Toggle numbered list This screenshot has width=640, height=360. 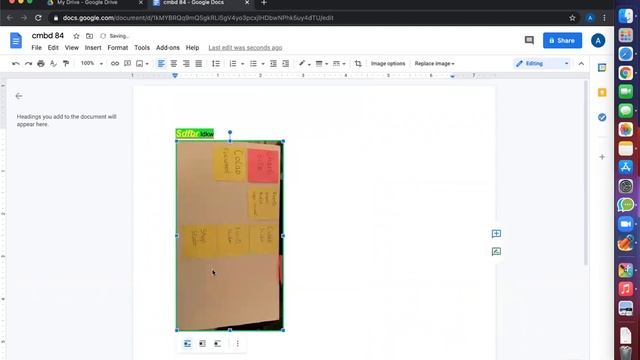click(x=233, y=64)
